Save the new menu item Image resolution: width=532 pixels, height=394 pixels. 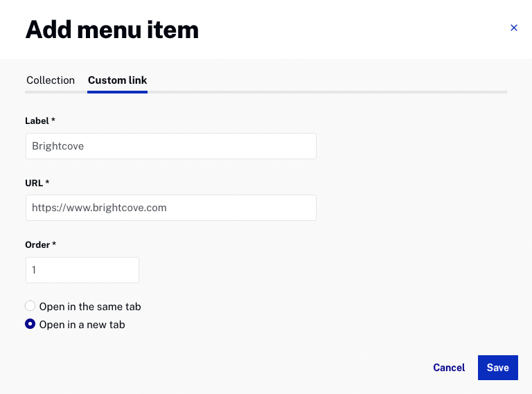click(x=498, y=368)
